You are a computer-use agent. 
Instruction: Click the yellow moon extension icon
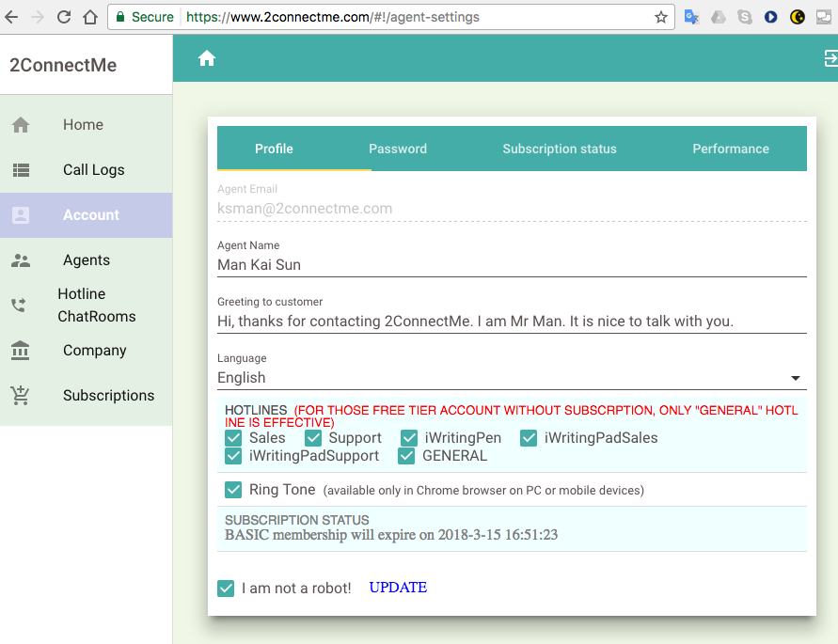798,17
